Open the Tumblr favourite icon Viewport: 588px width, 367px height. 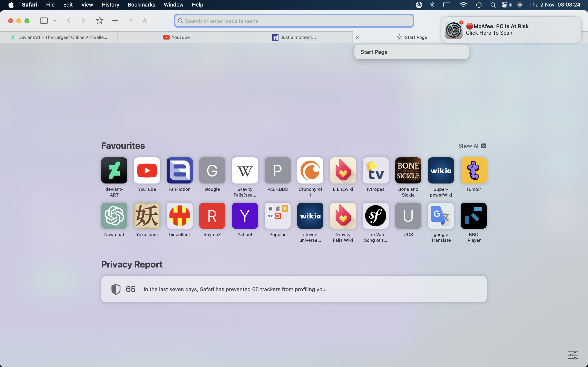pyautogui.click(x=473, y=170)
